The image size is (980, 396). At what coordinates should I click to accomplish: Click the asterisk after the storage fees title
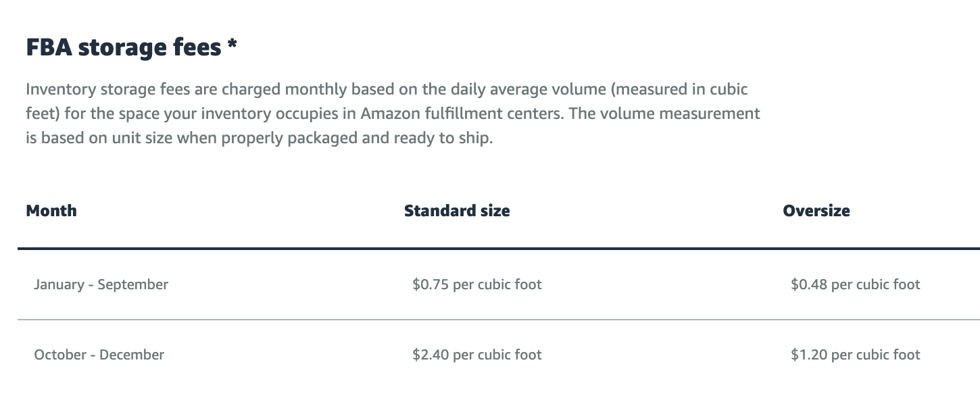(x=232, y=45)
